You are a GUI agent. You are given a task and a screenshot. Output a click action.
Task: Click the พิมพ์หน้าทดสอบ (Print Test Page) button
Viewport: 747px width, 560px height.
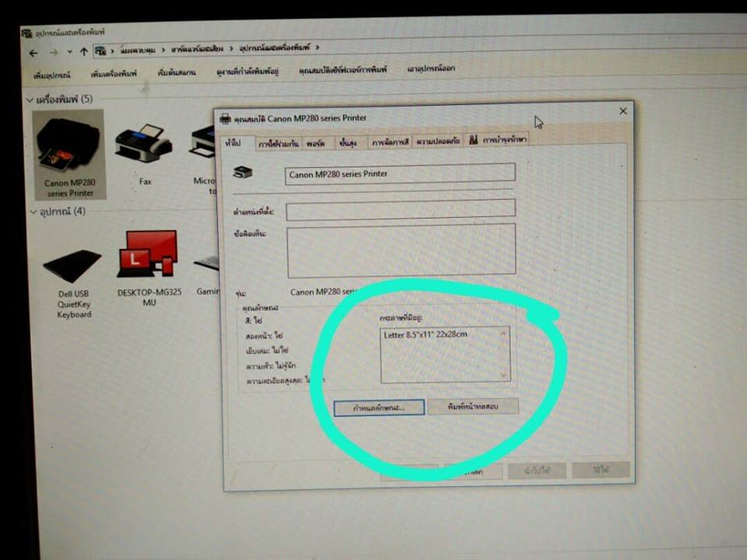pos(473,407)
